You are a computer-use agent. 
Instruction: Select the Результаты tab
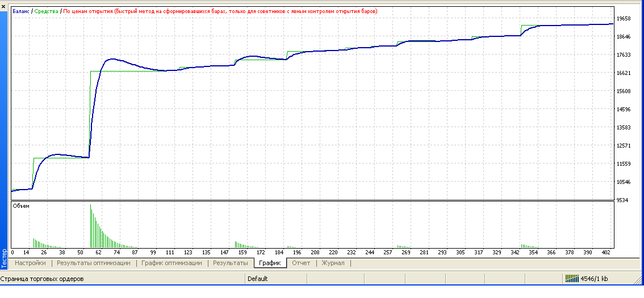[231, 263]
